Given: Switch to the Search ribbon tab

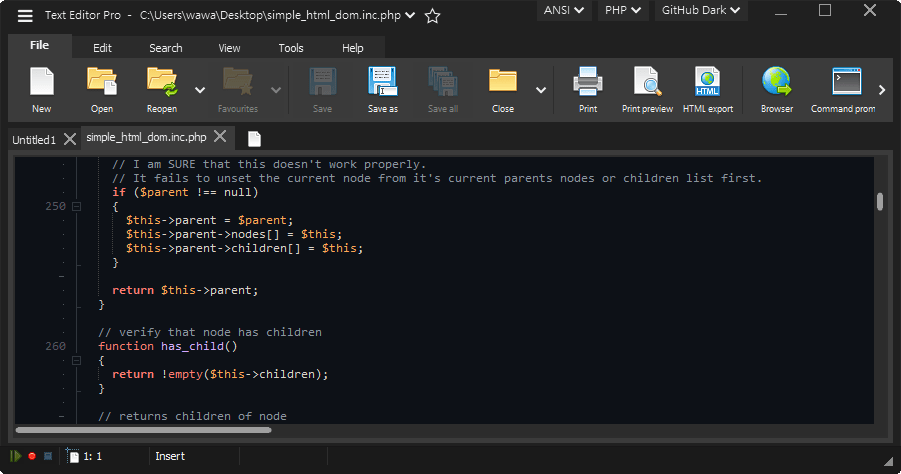Looking at the screenshot, I should pyautogui.click(x=165, y=48).
